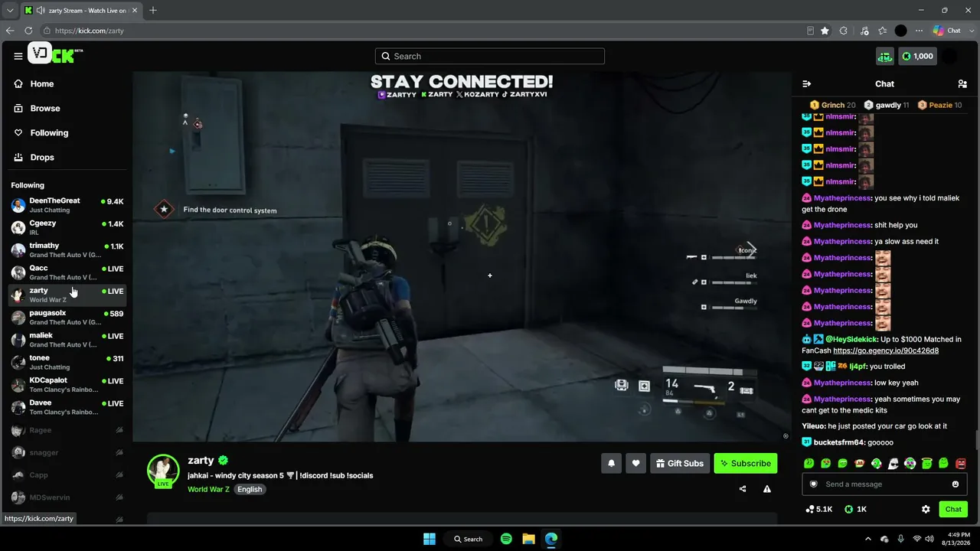Collapse the chat panel arrow icon
This screenshot has height=551, width=980.
point(806,83)
